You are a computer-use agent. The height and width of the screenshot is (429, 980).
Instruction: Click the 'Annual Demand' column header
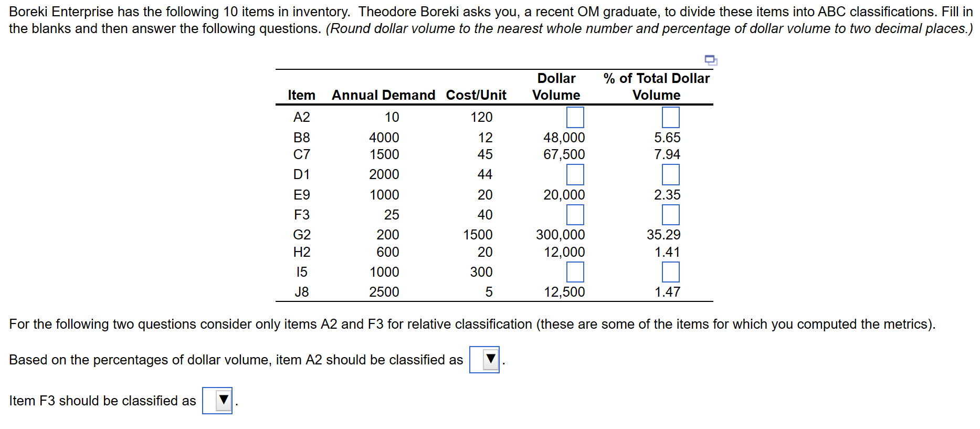[383, 95]
